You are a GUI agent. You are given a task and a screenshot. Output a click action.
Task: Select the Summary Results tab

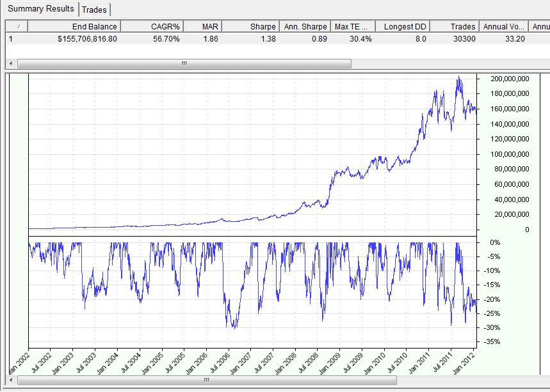41,9
